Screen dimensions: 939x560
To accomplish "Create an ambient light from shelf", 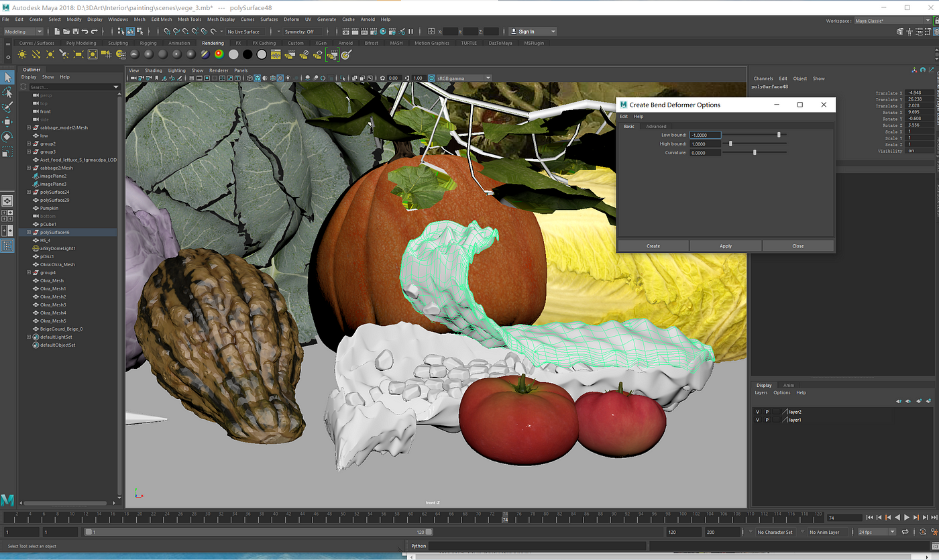I will click(x=22, y=54).
